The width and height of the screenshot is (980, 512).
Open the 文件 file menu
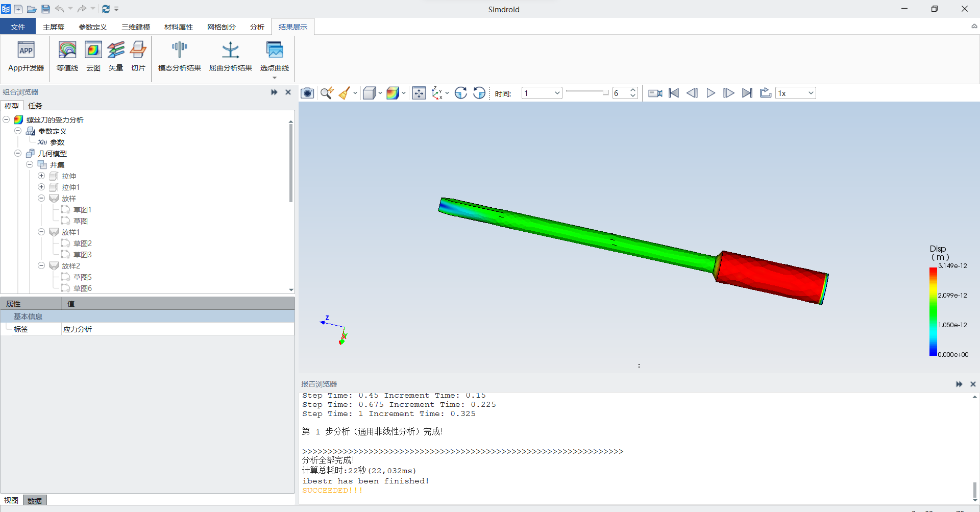pyautogui.click(x=18, y=27)
